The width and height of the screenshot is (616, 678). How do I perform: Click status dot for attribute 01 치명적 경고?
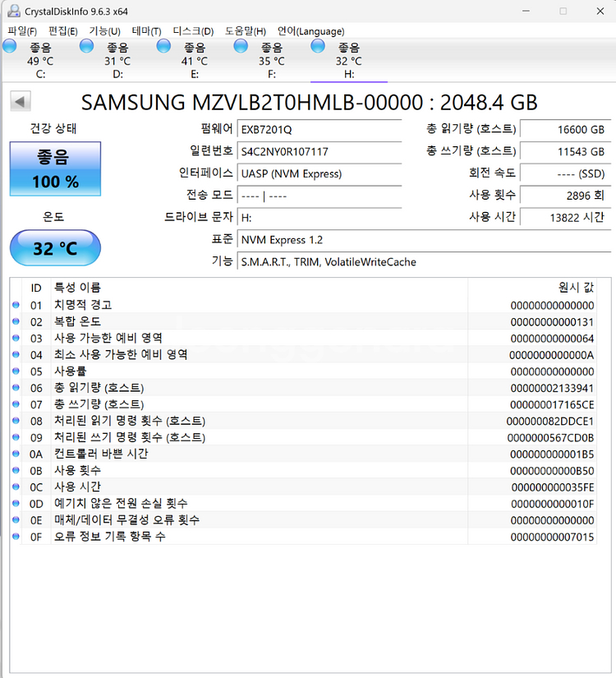pos(16,305)
